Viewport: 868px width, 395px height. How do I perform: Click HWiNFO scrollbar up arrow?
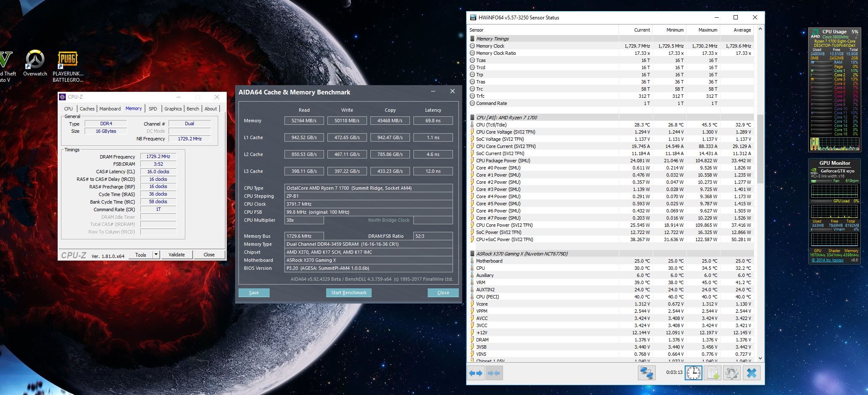click(760, 29)
